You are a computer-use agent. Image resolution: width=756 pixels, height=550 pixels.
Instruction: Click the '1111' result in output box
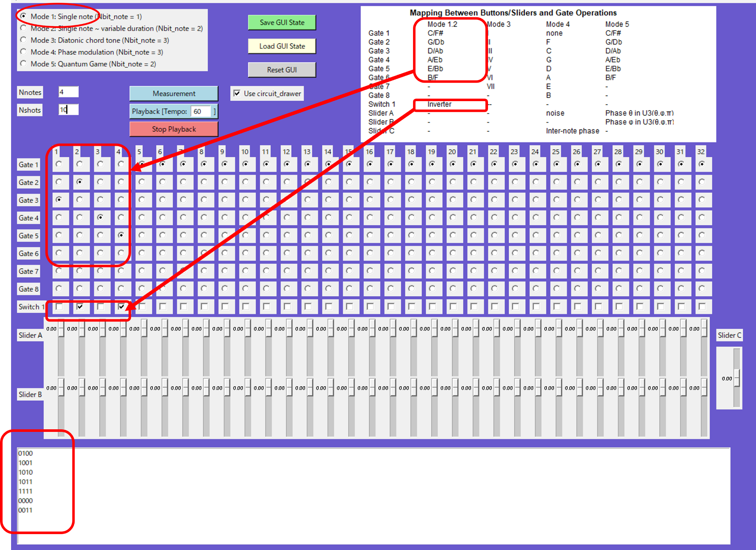click(25, 491)
